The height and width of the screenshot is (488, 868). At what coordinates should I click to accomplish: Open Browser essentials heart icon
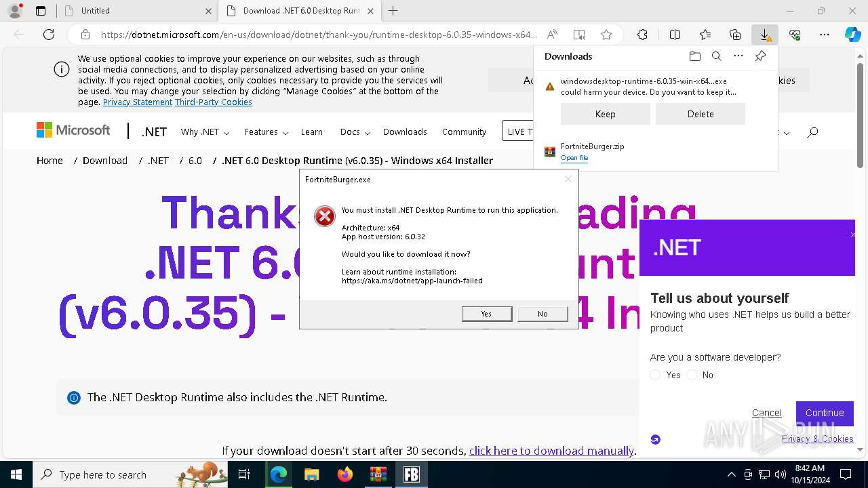tap(795, 35)
